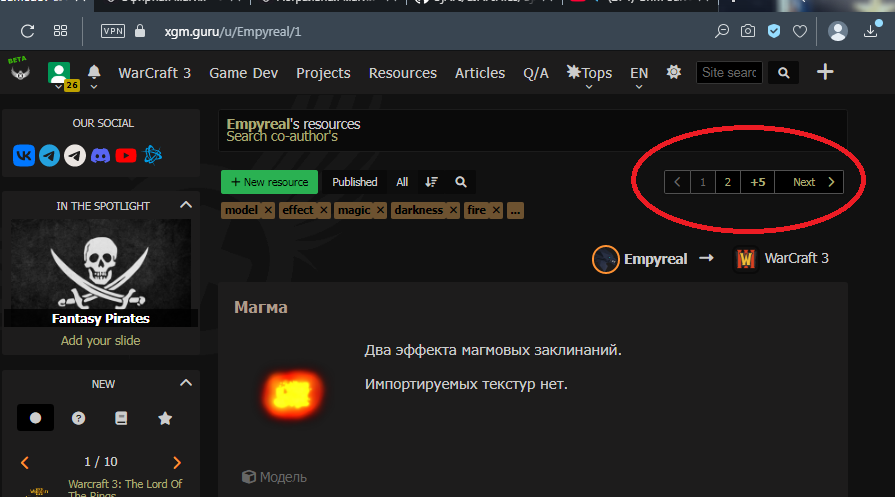Add page to bookmarks with heart icon
895x497 pixels.
800,31
